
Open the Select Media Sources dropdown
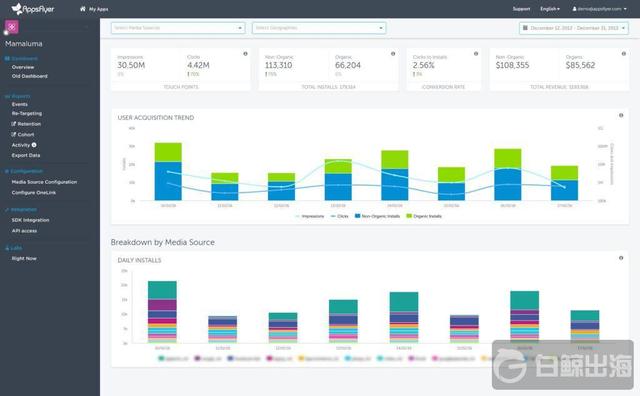point(178,28)
